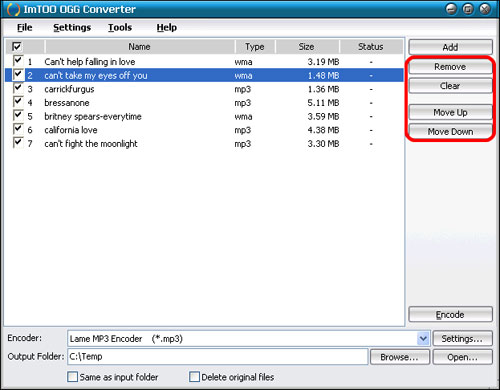Close the ImTOO OGG Converter window
Screen dimensions: 500x390
485,9
